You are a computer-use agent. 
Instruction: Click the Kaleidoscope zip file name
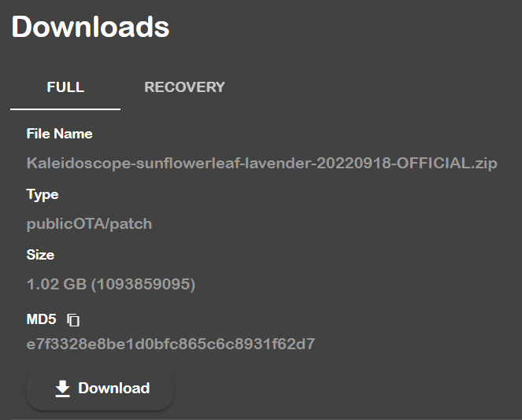point(261,164)
